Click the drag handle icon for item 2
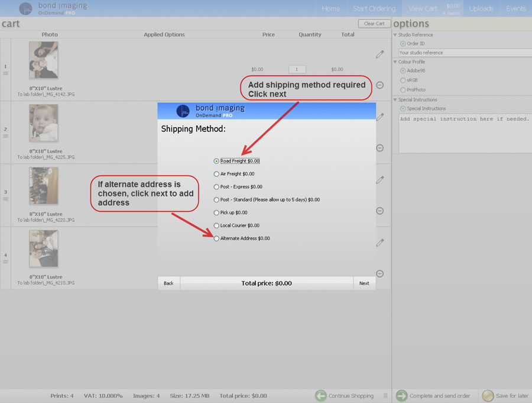The height and width of the screenshot is (403, 532). click(6, 136)
